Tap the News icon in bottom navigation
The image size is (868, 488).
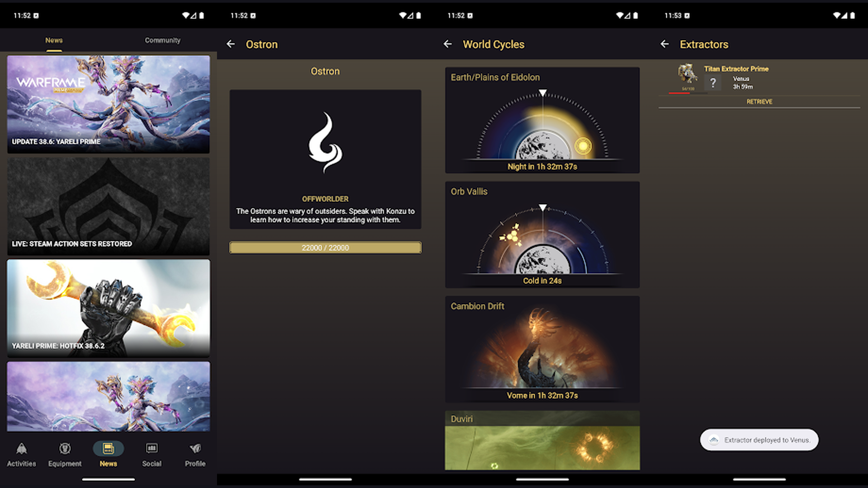pos(108,449)
